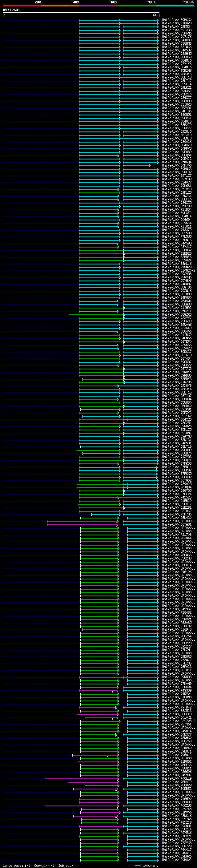The height and width of the screenshot is (868, 197).
Task: Open UniRef100_C5Z4D1 hit
Action: pos(177,108)
